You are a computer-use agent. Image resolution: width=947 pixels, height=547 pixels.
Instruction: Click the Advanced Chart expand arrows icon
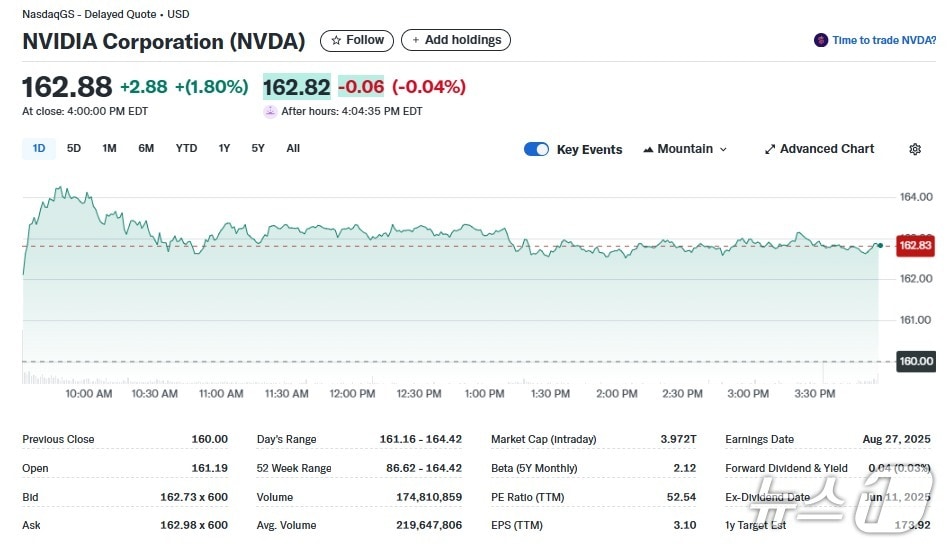pyautogui.click(x=770, y=149)
